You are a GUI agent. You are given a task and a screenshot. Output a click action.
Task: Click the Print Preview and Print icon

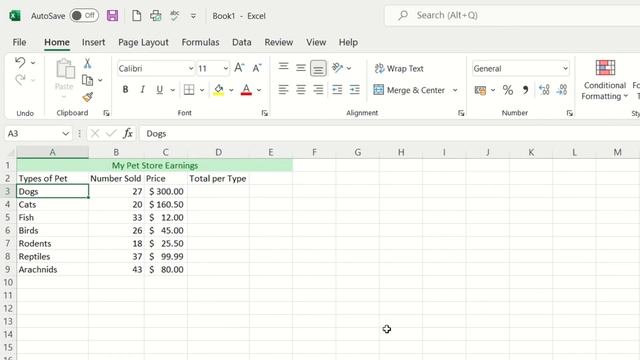tap(156, 16)
